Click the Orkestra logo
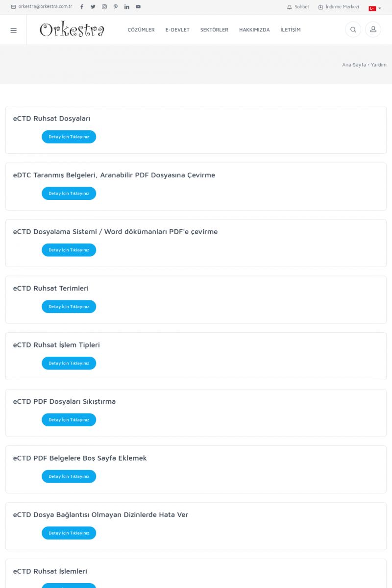The image size is (392, 588). point(72,30)
